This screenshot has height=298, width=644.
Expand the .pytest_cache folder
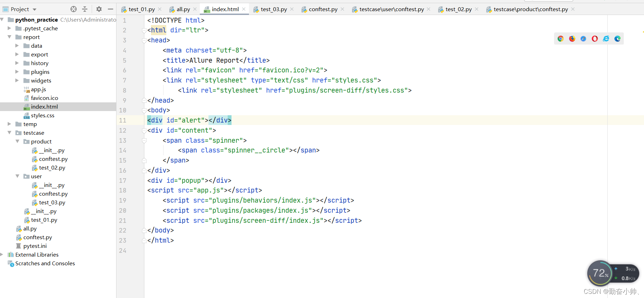click(x=9, y=28)
